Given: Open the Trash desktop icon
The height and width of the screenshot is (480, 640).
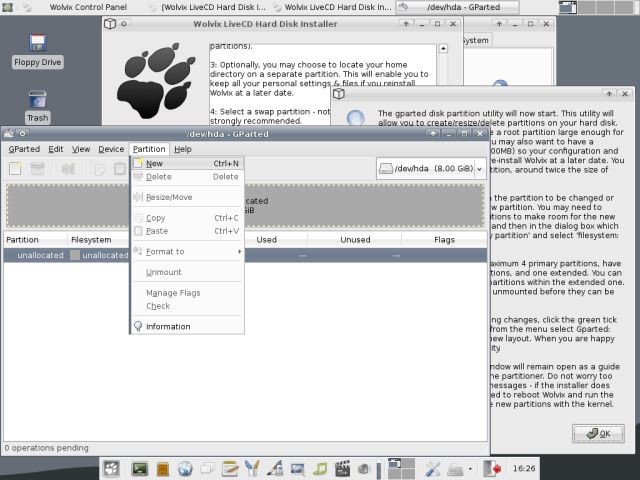Looking at the screenshot, I should pos(37,104).
